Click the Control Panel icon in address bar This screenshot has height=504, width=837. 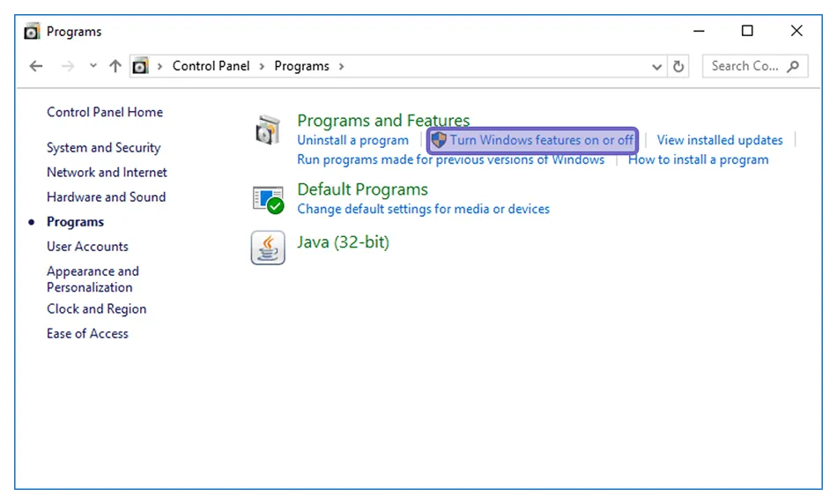(x=140, y=66)
